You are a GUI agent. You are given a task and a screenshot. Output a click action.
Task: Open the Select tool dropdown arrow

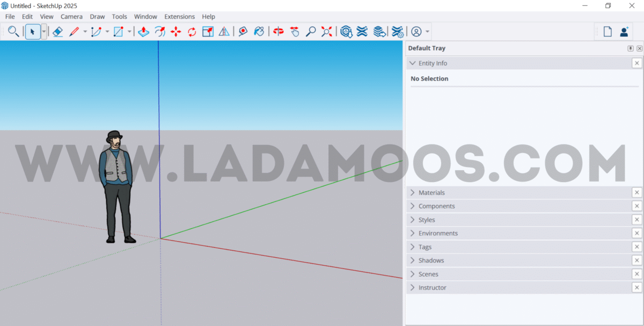click(x=44, y=32)
